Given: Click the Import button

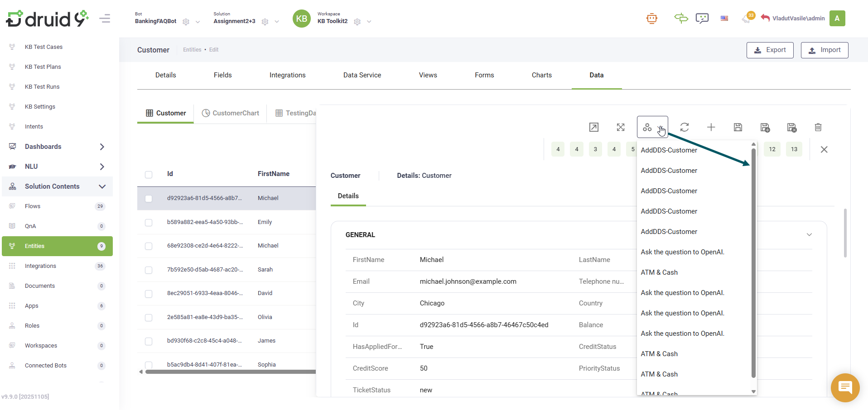Looking at the screenshot, I should click(824, 50).
